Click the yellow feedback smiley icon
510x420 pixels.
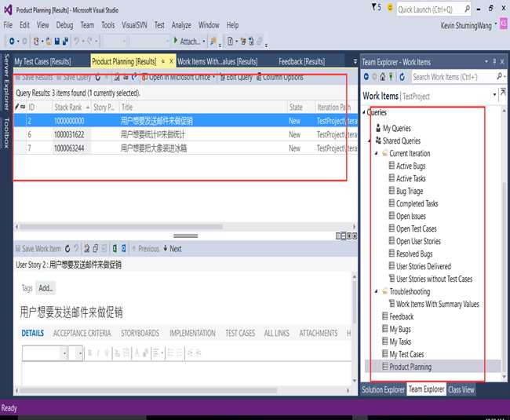390,8
